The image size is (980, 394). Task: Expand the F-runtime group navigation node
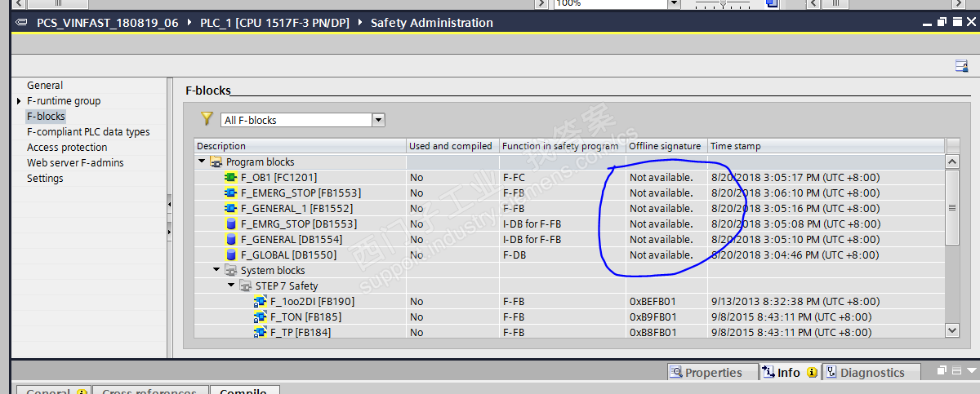(x=19, y=101)
